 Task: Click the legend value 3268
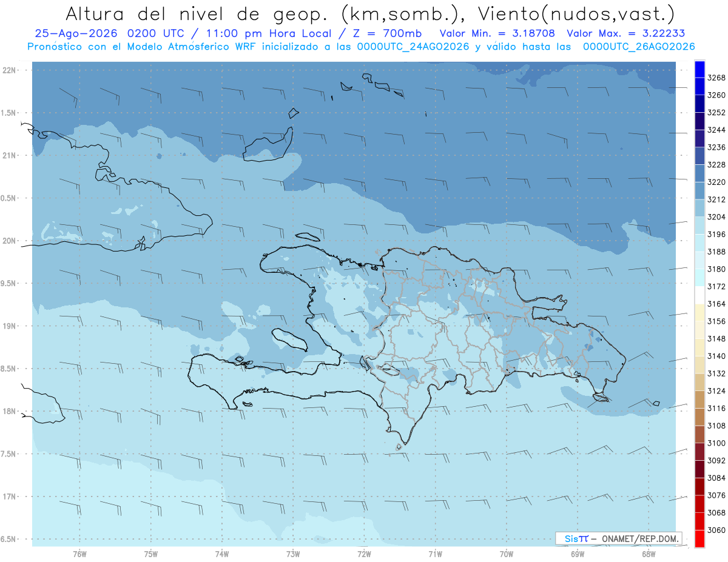coord(716,78)
